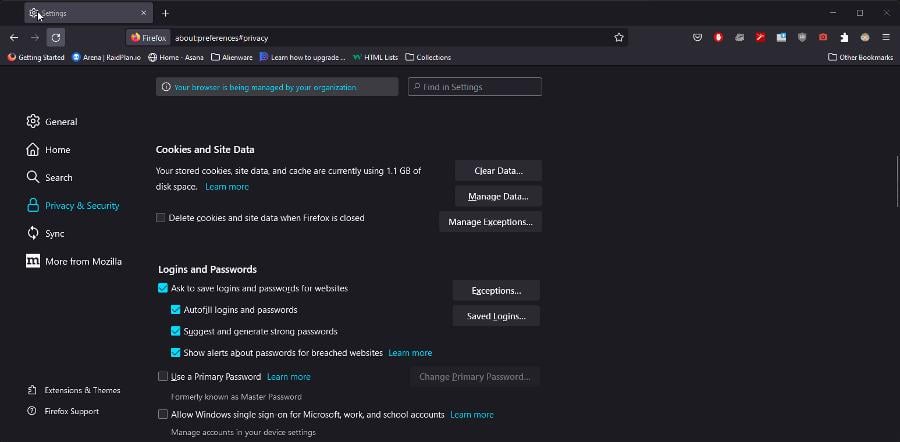This screenshot has width=900, height=442.
Task: Click Learn more next to disk space
Action: pos(227,187)
